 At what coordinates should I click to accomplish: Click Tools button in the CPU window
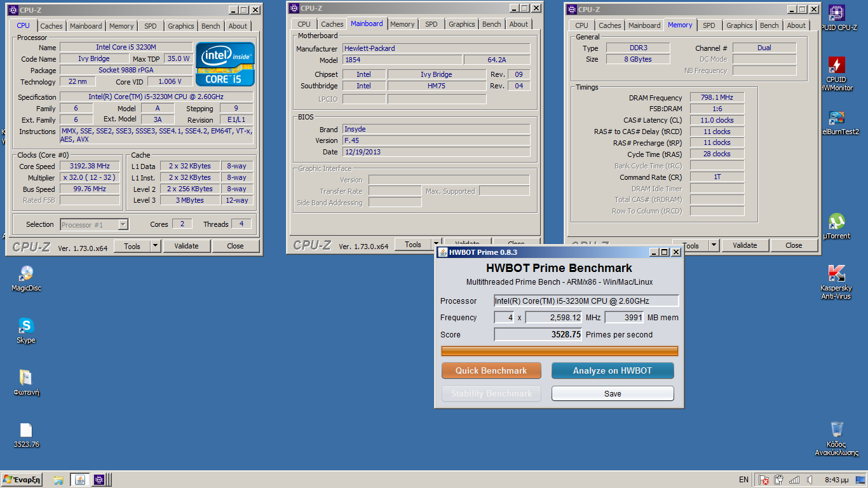[x=132, y=246]
